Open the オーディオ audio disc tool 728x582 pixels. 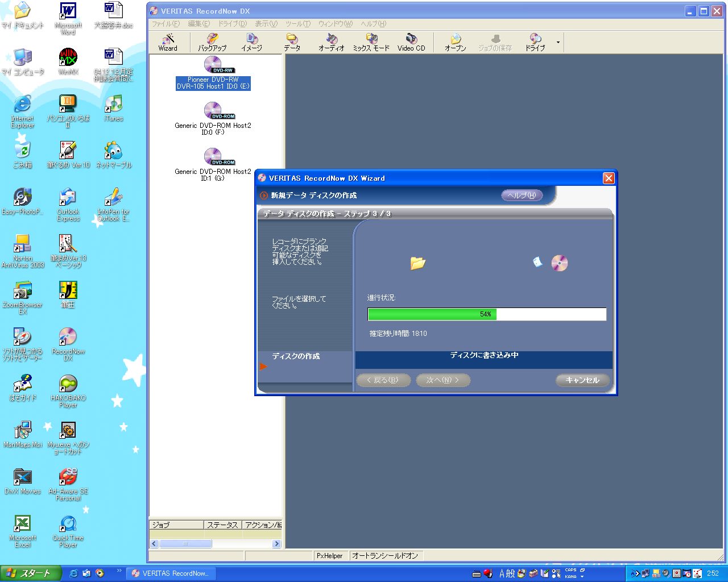click(x=332, y=42)
